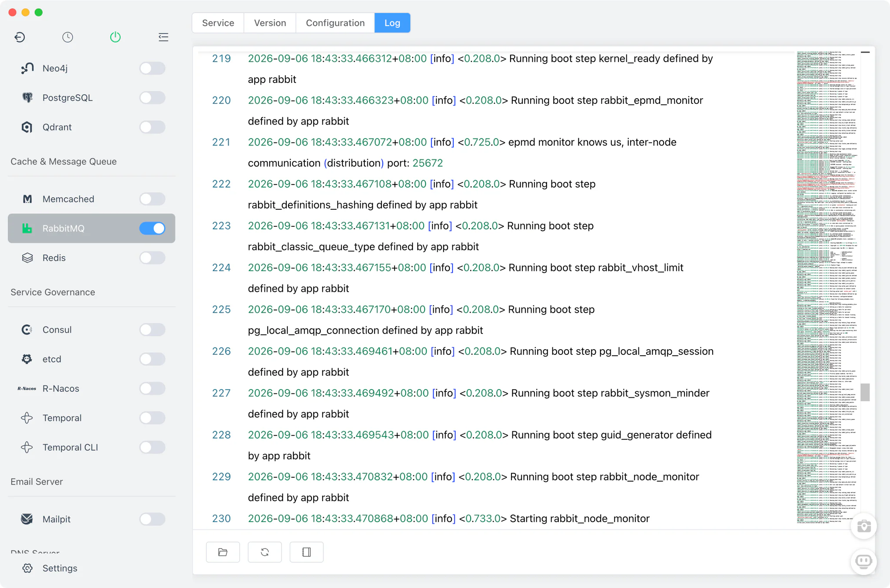Open log folder with folder icon button
This screenshot has width=890, height=588.
click(x=223, y=552)
